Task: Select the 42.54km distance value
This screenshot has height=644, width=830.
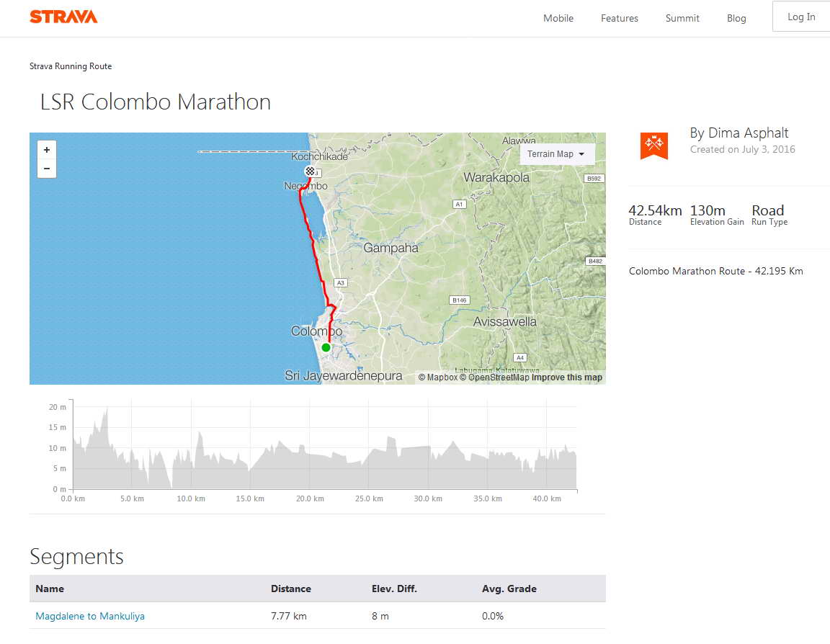Action: tap(655, 210)
